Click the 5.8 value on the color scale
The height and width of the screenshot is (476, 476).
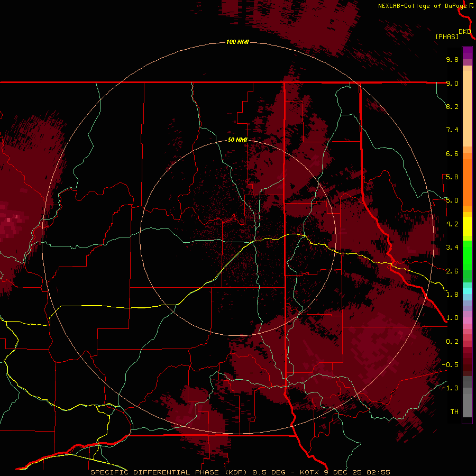(452, 177)
